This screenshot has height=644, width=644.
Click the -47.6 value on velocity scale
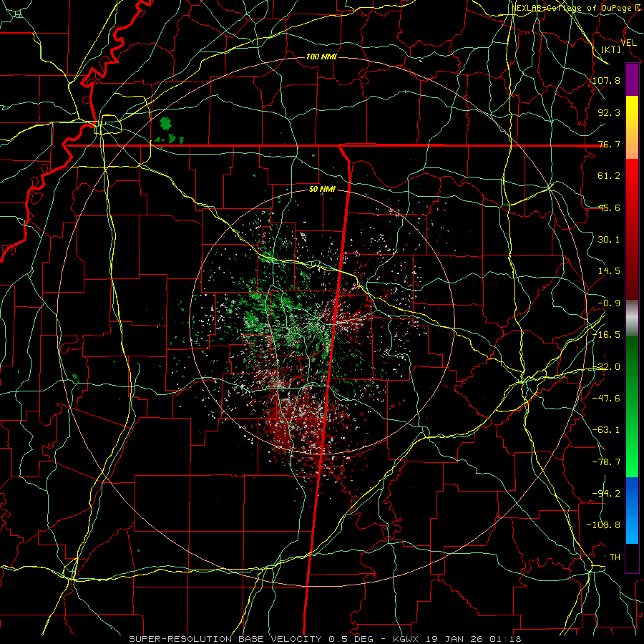tap(606, 399)
